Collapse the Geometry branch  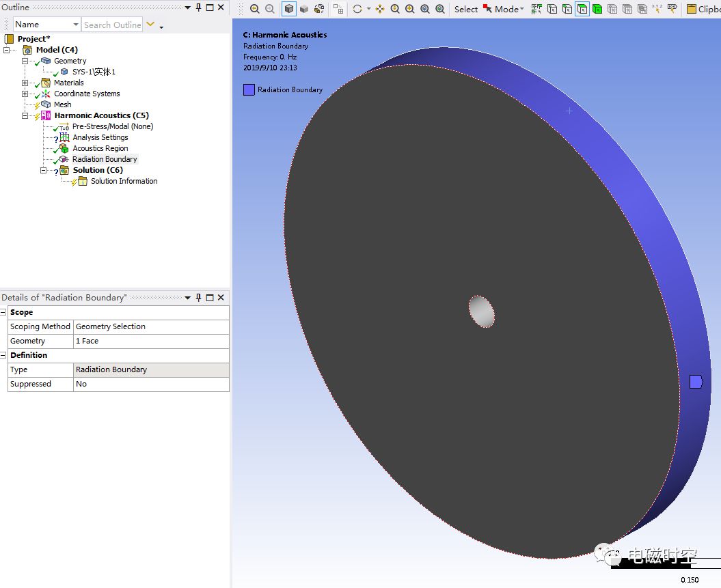click(25, 61)
